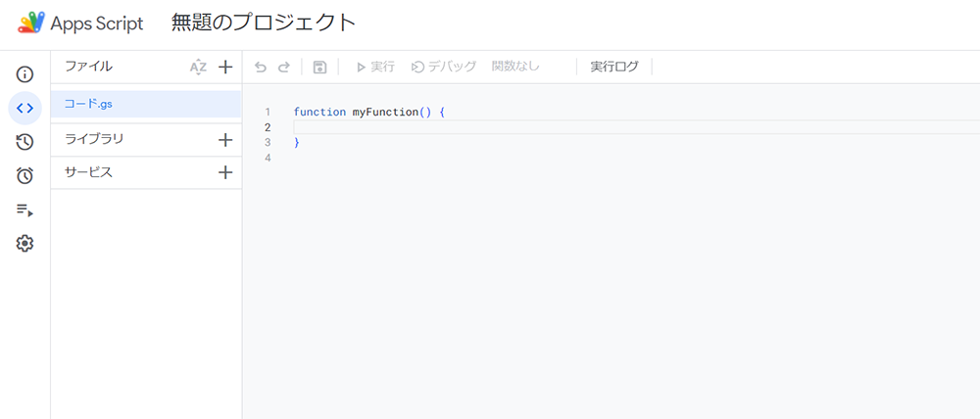Open the project Overview info icon

point(24,75)
